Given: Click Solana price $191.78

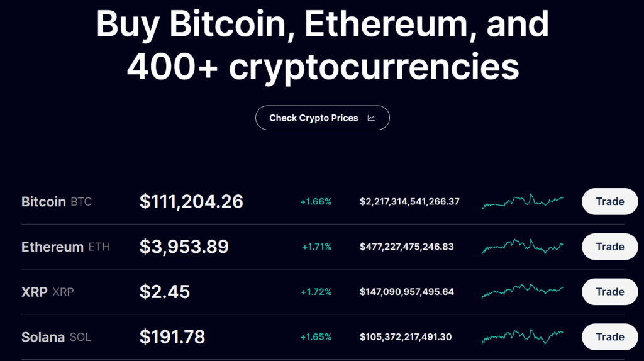Looking at the screenshot, I should (x=172, y=337).
